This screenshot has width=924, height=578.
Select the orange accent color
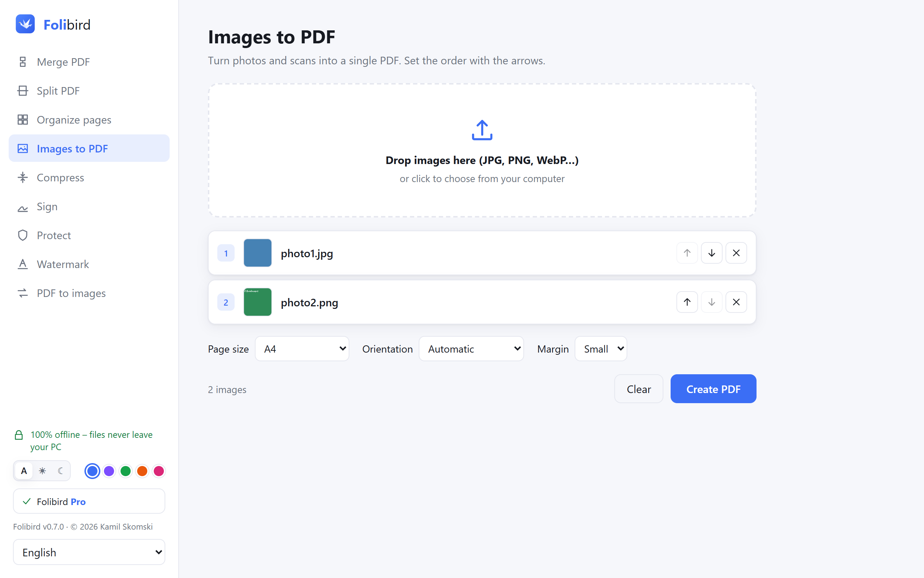coord(142,471)
